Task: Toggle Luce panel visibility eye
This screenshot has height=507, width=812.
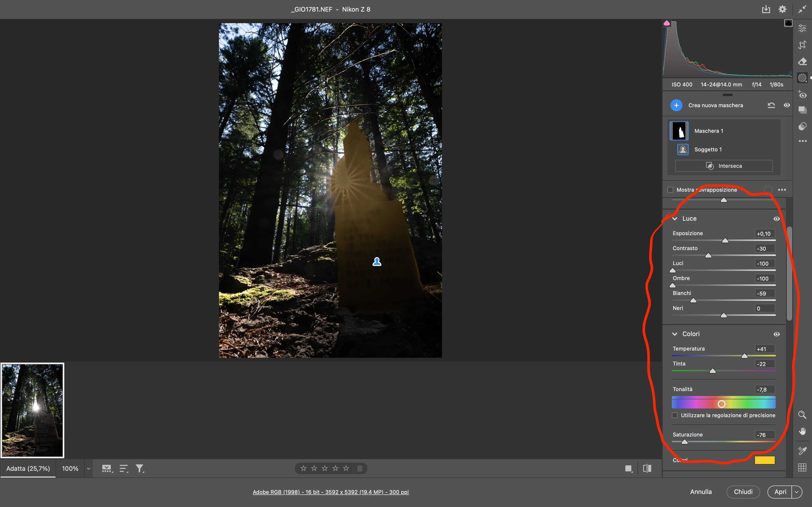Action: 776,219
